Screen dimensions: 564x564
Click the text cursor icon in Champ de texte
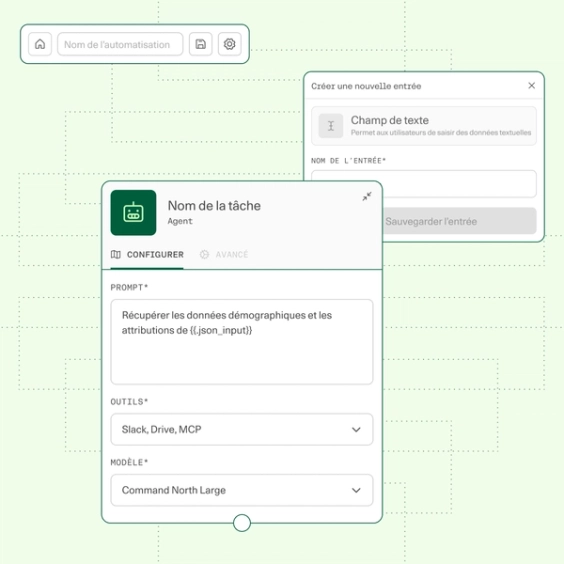(331, 126)
